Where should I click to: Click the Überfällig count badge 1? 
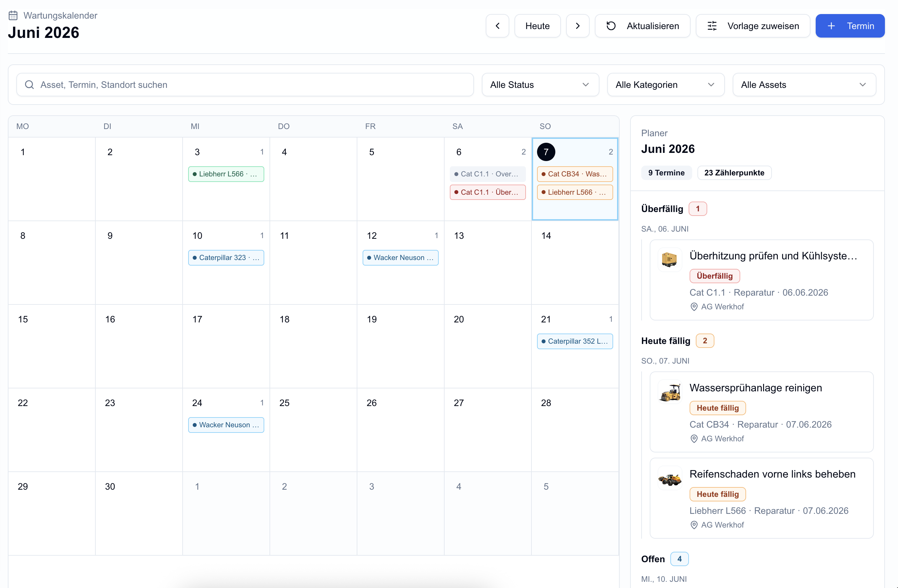click(698, 209)
